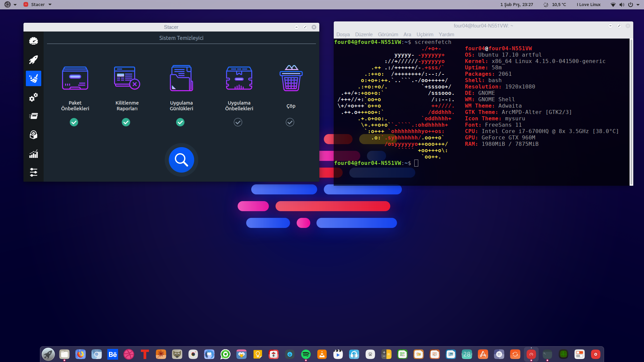
Task: Open the Yardım menu in terminal
Action: pyautogui.click(x=446, y=35)
